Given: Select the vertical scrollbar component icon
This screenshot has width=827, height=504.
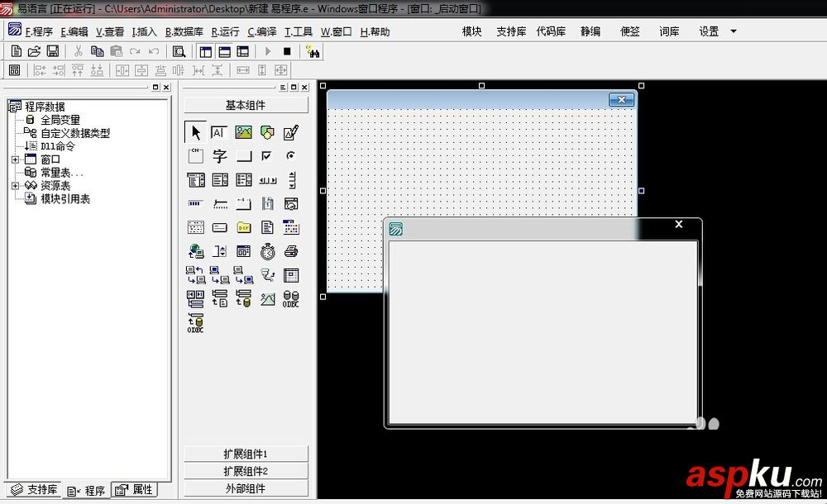Looking at the screenshot, I should point(292,180).
